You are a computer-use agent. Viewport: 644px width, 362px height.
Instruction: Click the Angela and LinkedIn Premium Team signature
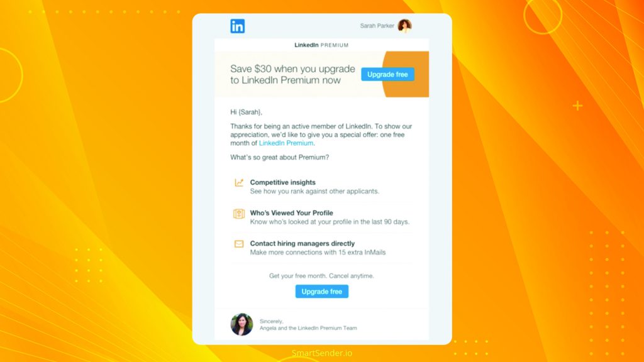(x=308, y=328)
